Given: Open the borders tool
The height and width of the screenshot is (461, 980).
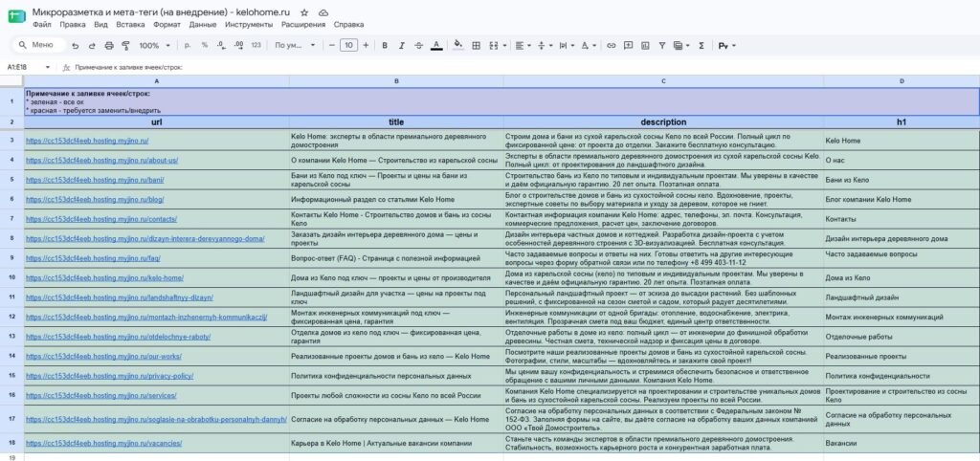Looking at the screenshot, I should coord(476,46).
